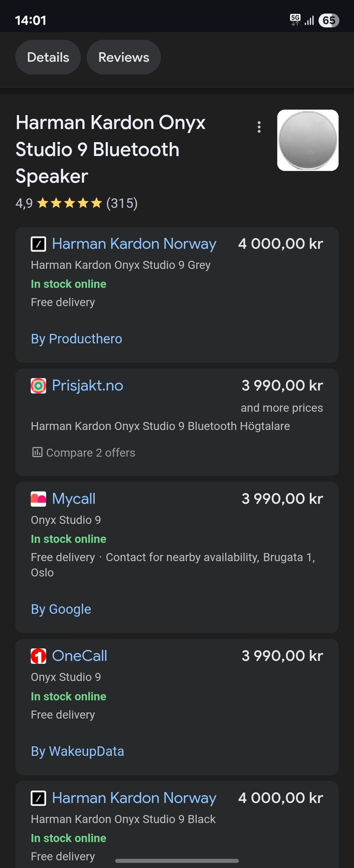Tap the Prisjakt.no store logo icon
354x868 pixels.
pyautogui.click(x=38, y=386)
